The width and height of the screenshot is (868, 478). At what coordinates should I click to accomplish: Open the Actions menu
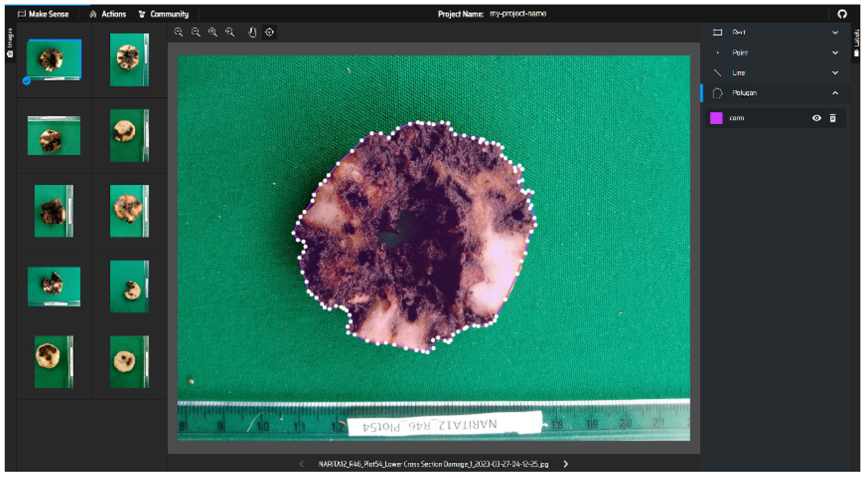[108, 14]
